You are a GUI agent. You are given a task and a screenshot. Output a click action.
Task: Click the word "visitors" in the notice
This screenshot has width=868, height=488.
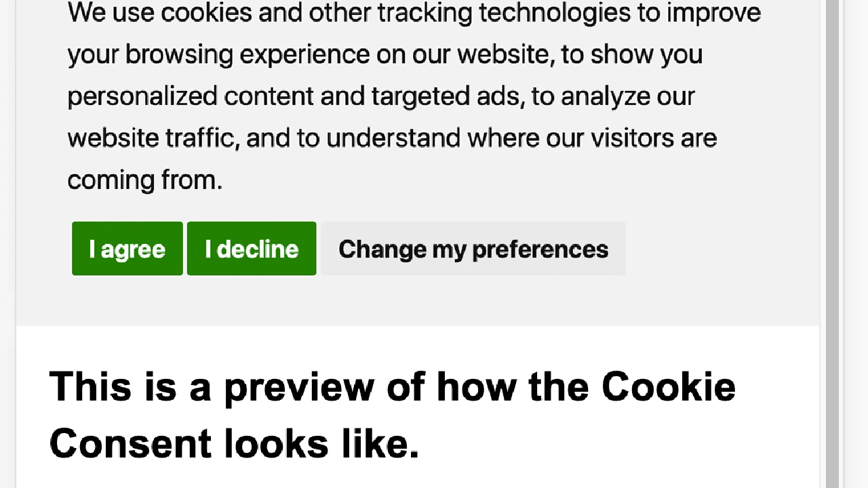tap(632, 138)
